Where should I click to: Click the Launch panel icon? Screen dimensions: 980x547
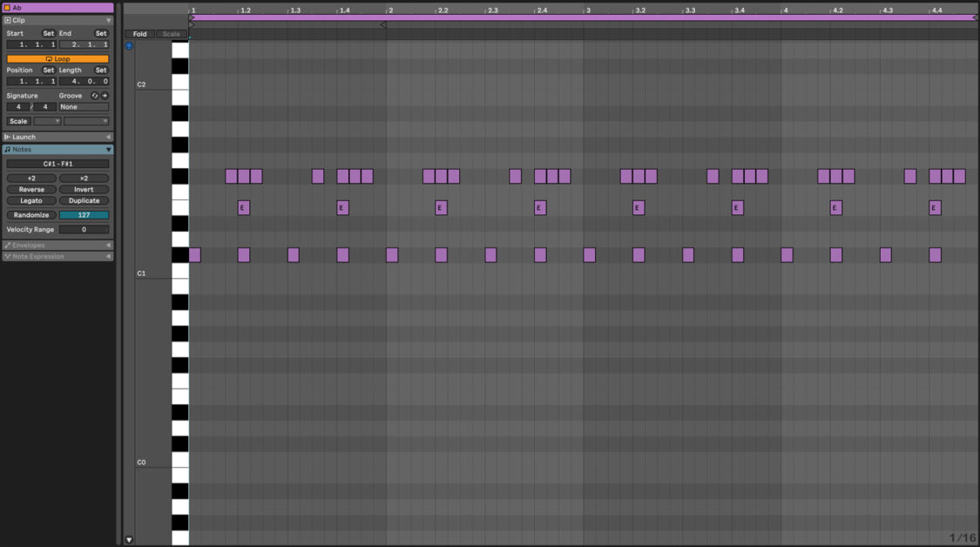[x=8, y=136]
